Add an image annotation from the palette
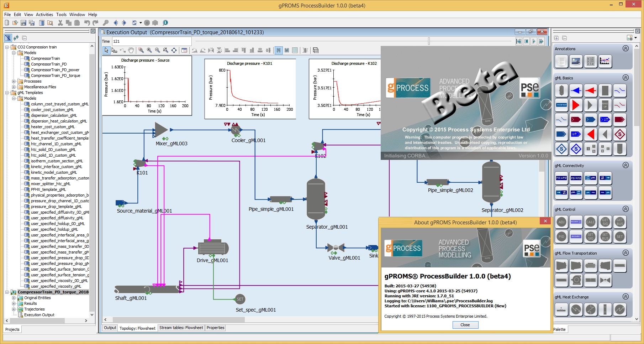This screenshot has width=644, height=344. (576, 61)
